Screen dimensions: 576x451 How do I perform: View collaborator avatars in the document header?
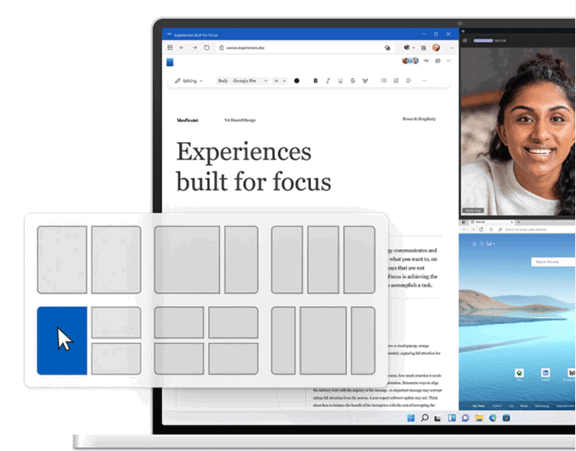[410, 61]
